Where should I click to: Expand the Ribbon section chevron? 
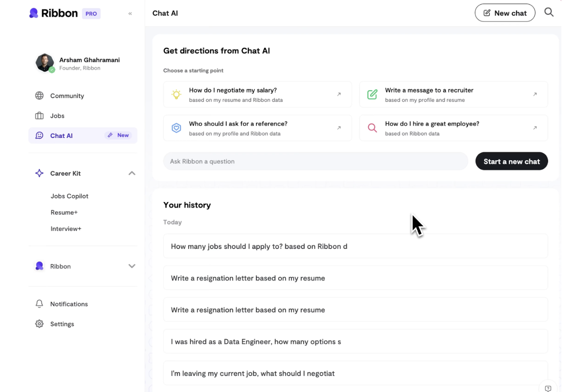[x=132, y=266]
